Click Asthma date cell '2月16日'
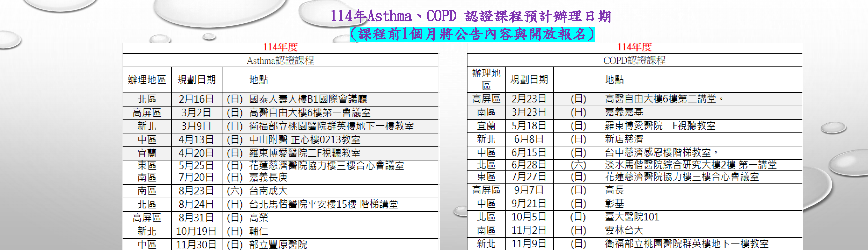The height and width of the screenshot is (250, 868). coord(196,99)
